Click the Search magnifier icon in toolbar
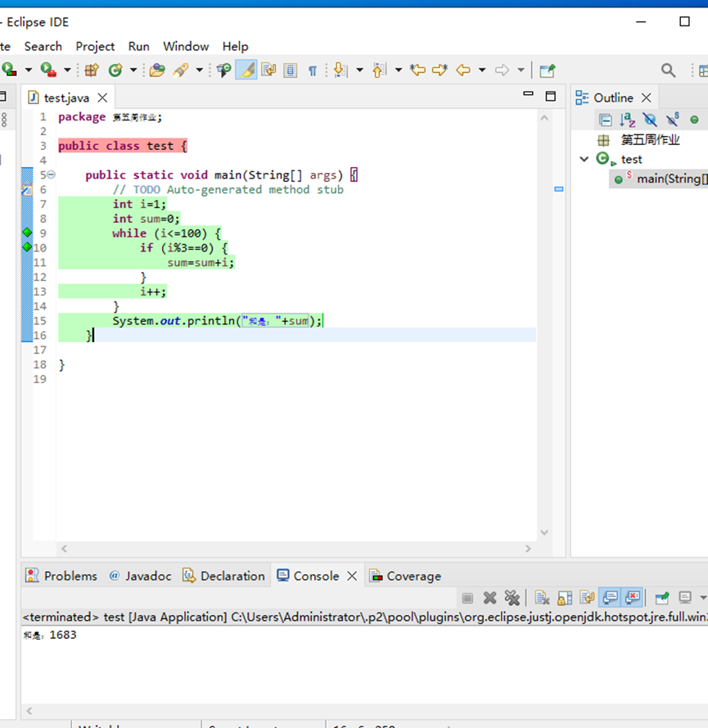The width and height of the screenshot is (708, 728). coord(669,70)
